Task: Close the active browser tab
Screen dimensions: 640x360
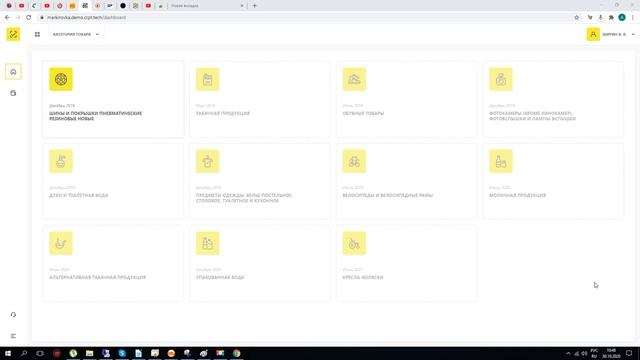Action: tap(242, 6)
